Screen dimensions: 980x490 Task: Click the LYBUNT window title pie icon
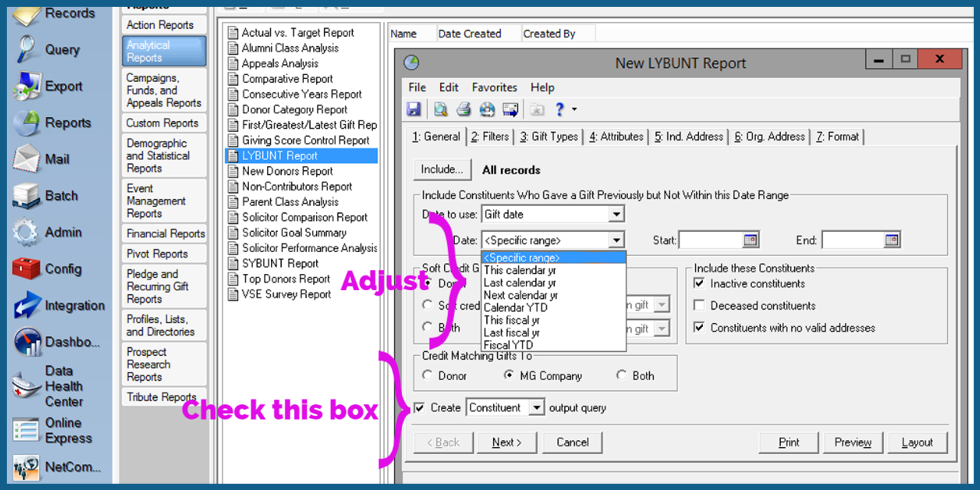(x=411, y=63)
